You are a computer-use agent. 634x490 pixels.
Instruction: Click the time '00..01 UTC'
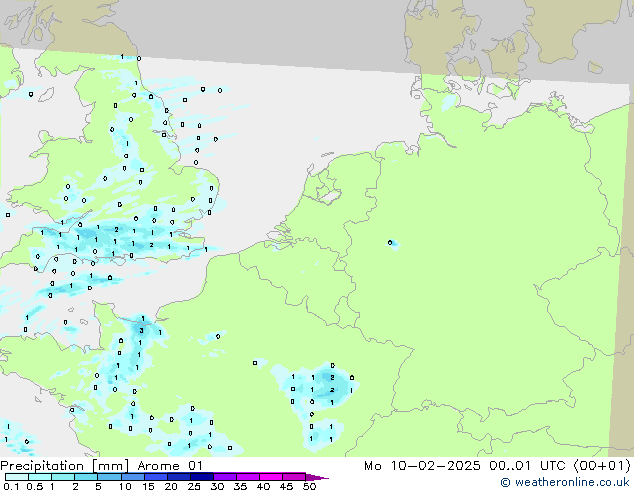tap(527, 466)
